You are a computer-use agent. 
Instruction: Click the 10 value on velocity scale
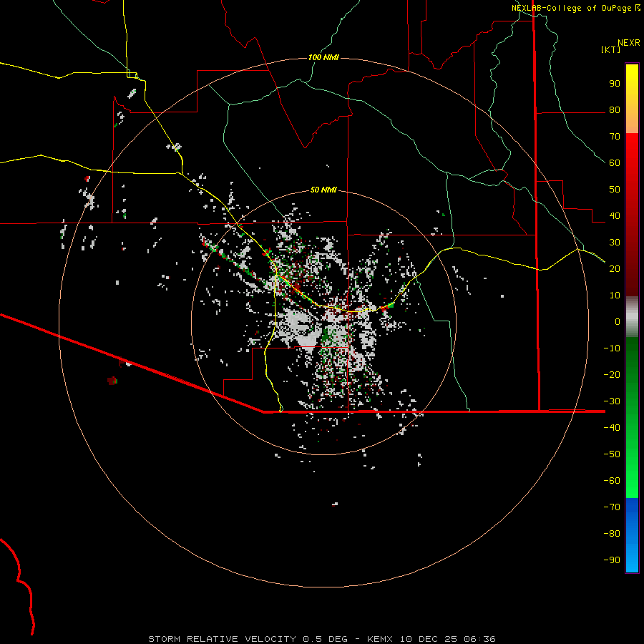coord(615,296)
